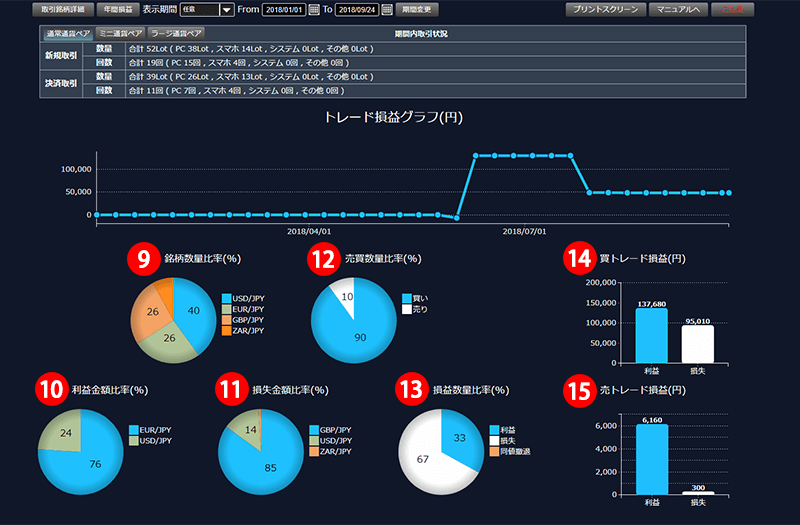
Task: Click the 67 slice in 損益数量比率 pie
Action: [421, 459]
